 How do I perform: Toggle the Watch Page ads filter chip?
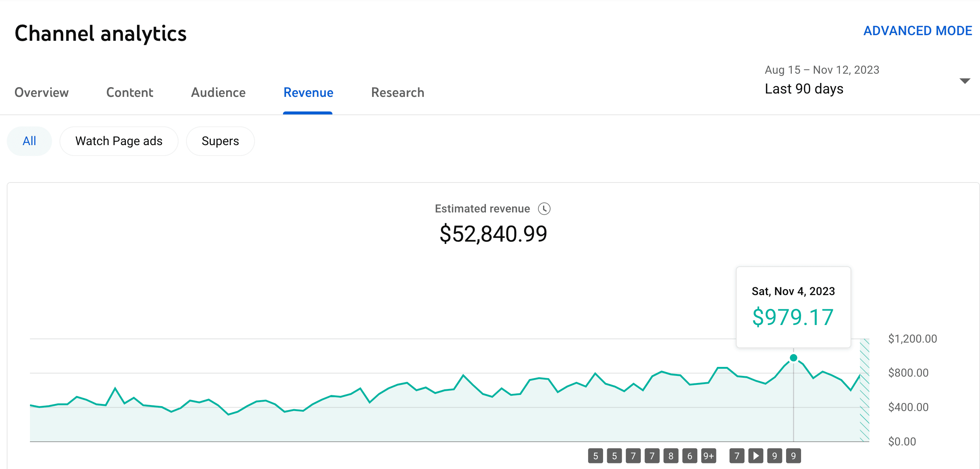pos(119,141)
